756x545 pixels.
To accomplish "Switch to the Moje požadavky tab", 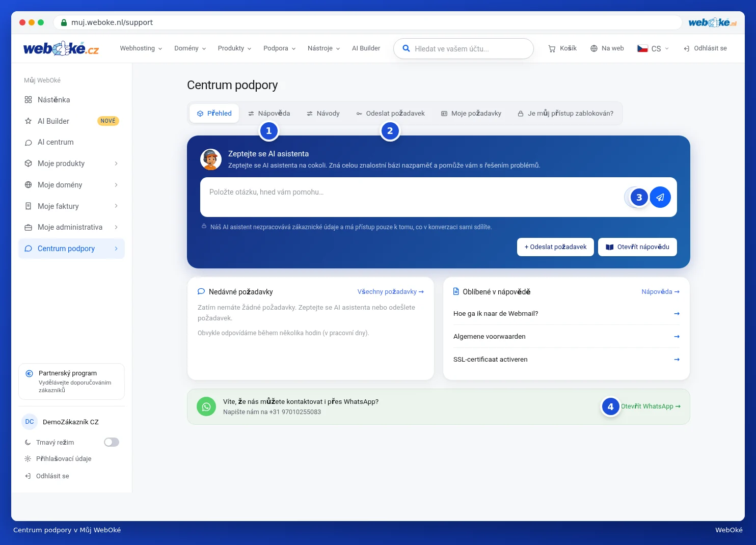I will (x=471, y=114).
